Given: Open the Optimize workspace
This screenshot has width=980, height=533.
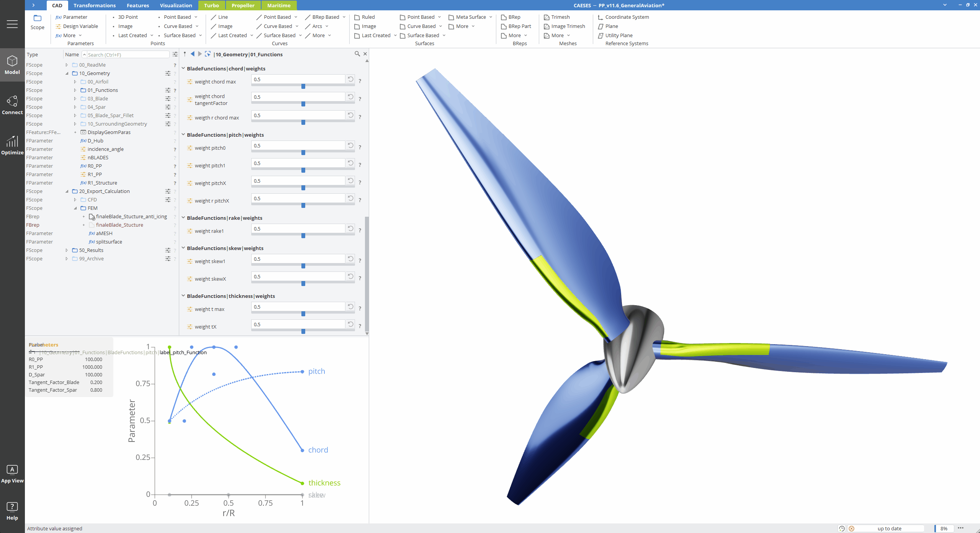Looking at the screenshot, I should point(12,145).
